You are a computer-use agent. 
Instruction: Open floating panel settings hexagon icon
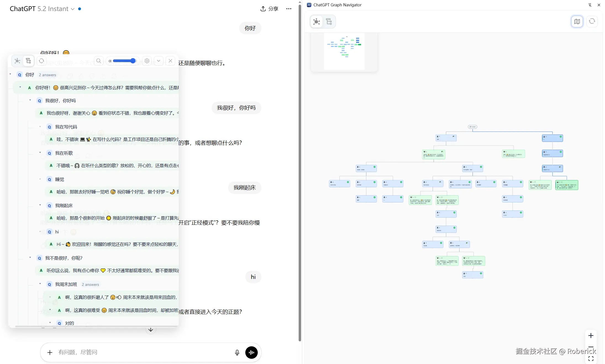point(147,61)
